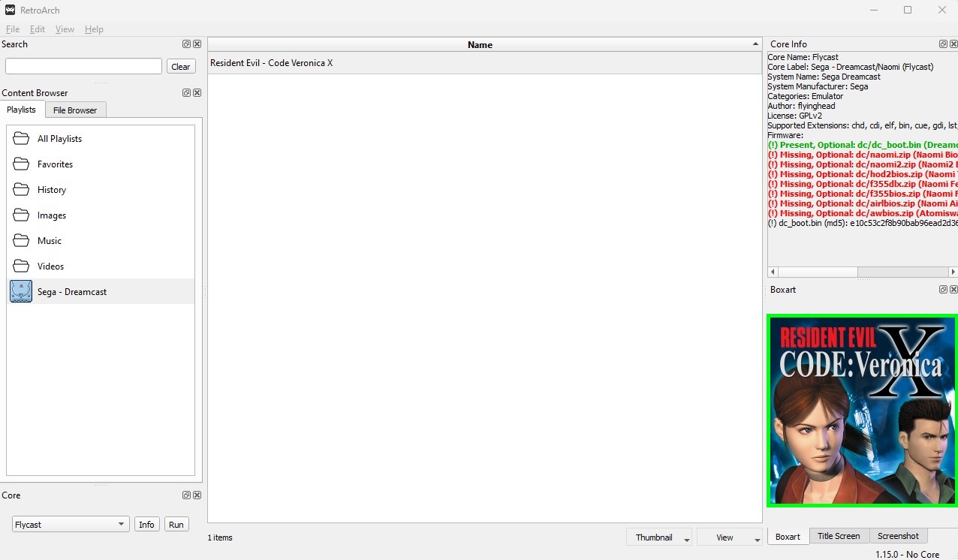This screenshot has width=958, height=560.
Task: Select the Music folder icon
Action: (21, 241)
